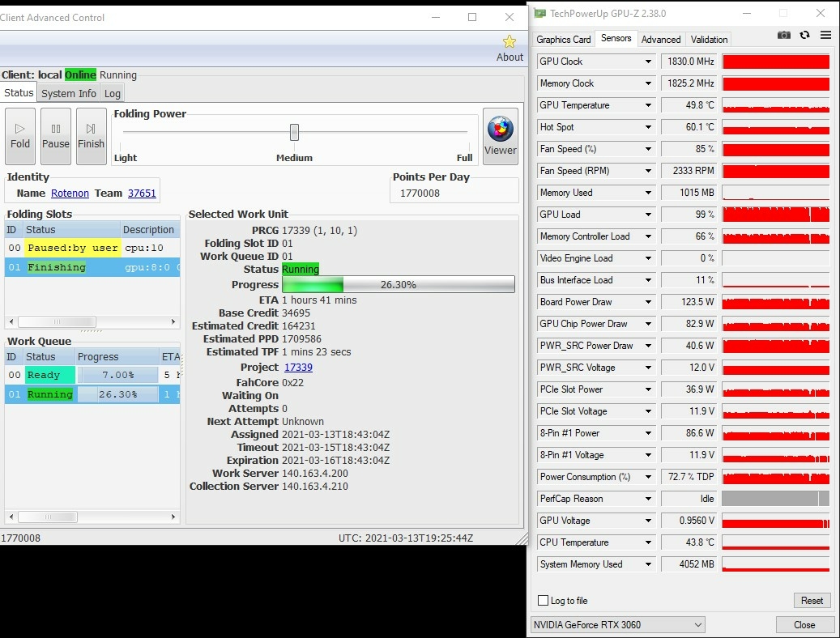The width and height of the screenshot is (840, 638).
Task: Open the Board Power Draw sensor dropdown
Action: [x=648, y=302]
